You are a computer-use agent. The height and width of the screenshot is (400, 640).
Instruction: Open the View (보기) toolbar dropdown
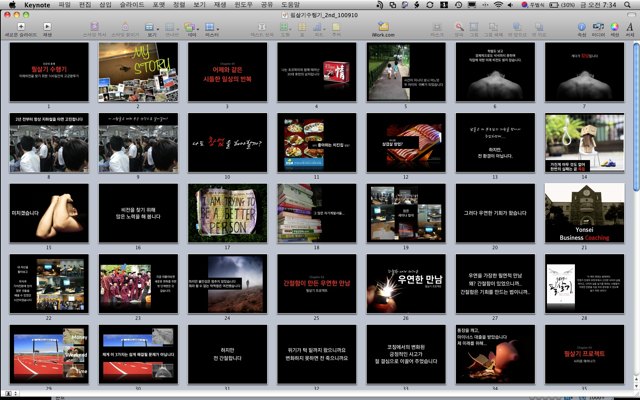coord(151,27)
